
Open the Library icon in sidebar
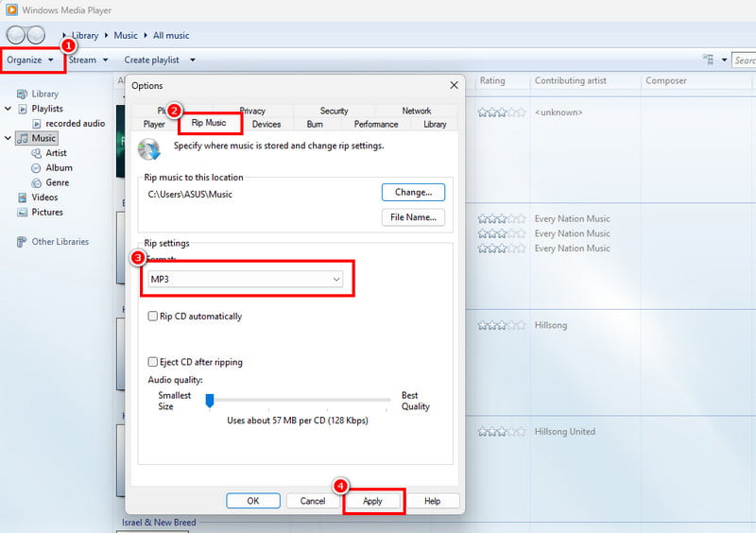tap(22, 95)
